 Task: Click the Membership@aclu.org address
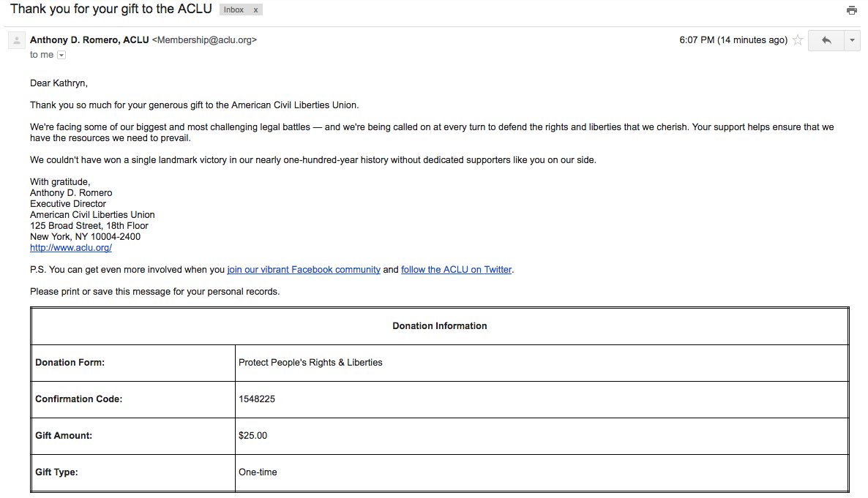click(204, 39)
